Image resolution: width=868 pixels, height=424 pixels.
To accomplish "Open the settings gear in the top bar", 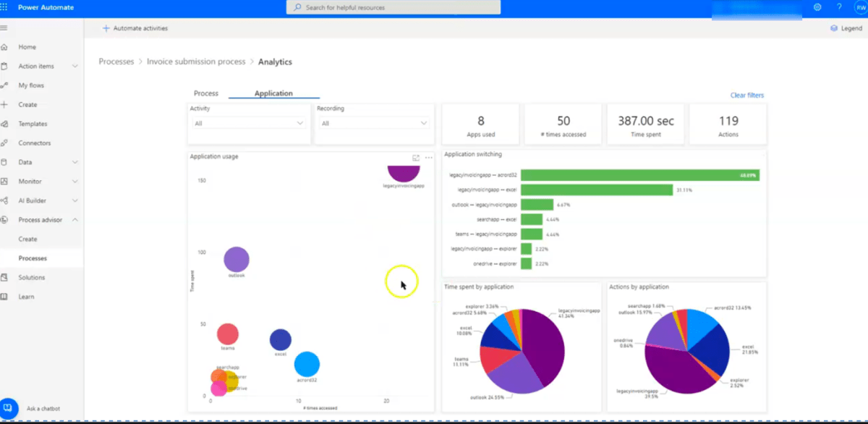I will [817, 7].
